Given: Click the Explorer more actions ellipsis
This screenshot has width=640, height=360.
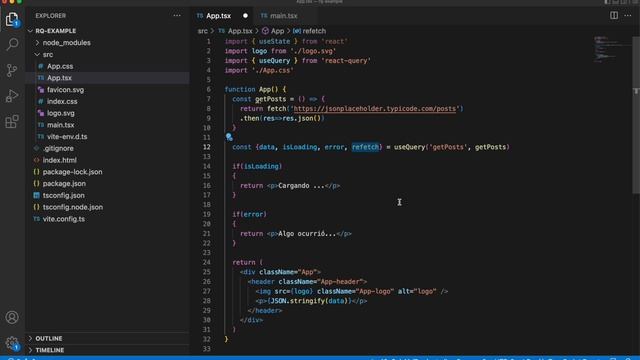Looking at the screenshot, I should [177, 16].
